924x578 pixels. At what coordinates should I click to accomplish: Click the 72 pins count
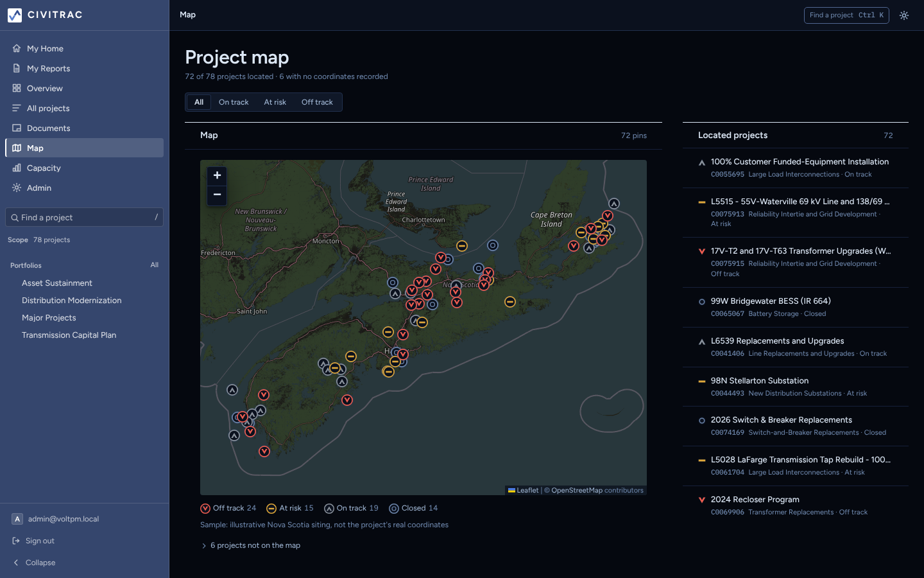[x=634, y=136]
